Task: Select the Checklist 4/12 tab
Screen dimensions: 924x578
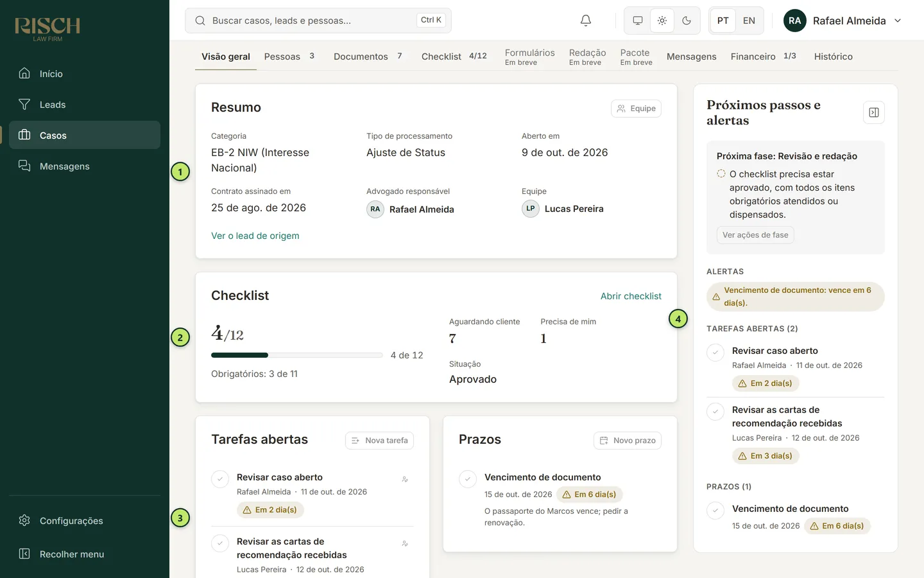Action: pos(454,57)
